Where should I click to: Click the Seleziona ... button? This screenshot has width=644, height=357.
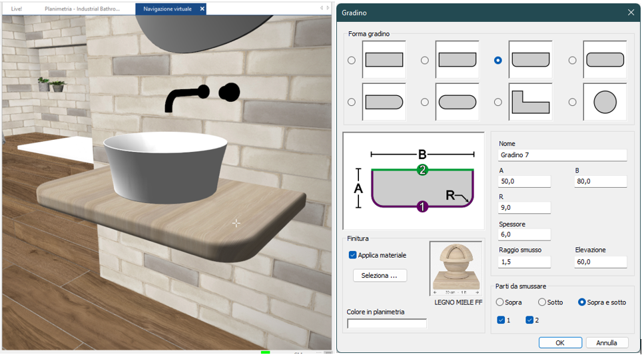[380, 275]
